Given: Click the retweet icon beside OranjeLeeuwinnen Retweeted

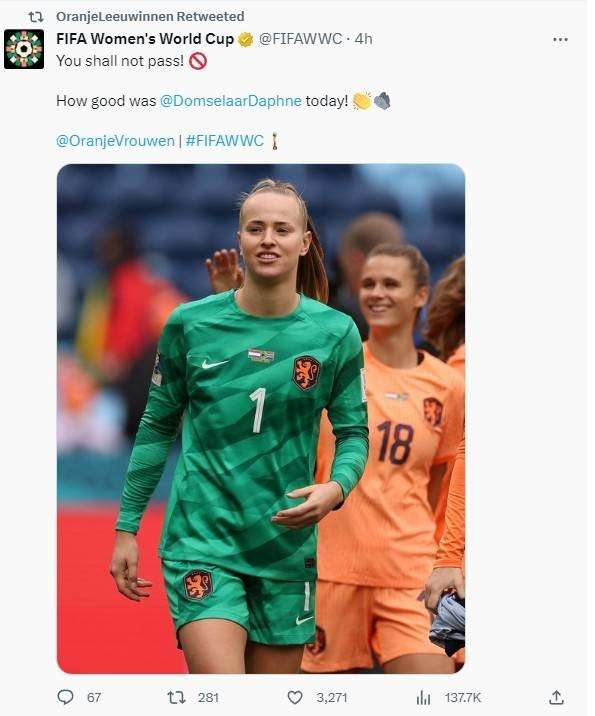Looking at the screenshot, I should (36, 17).
